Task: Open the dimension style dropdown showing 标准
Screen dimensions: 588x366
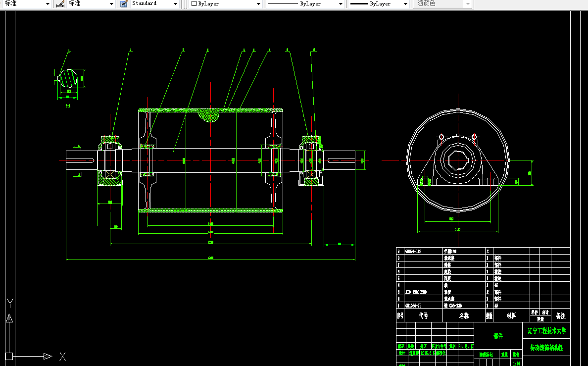Action: click(x=91, y=4)
